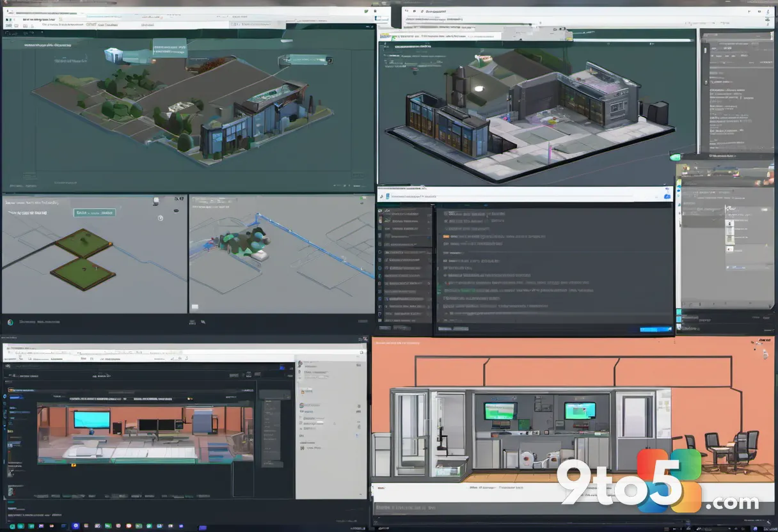Click the orange tag in the dark list window

pyautogui.click(x=446, y=236)
